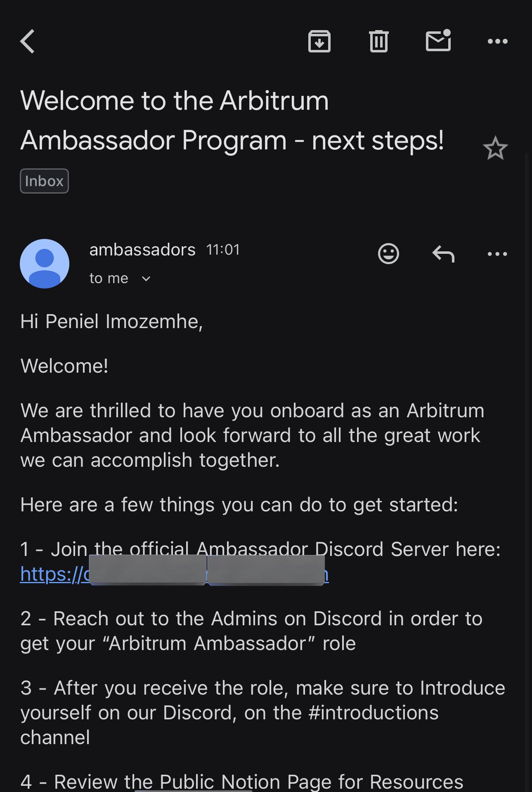Star the Arbitrum Ambassador email
This screenshot has width=532, height=792.
[x=495, y=149]
